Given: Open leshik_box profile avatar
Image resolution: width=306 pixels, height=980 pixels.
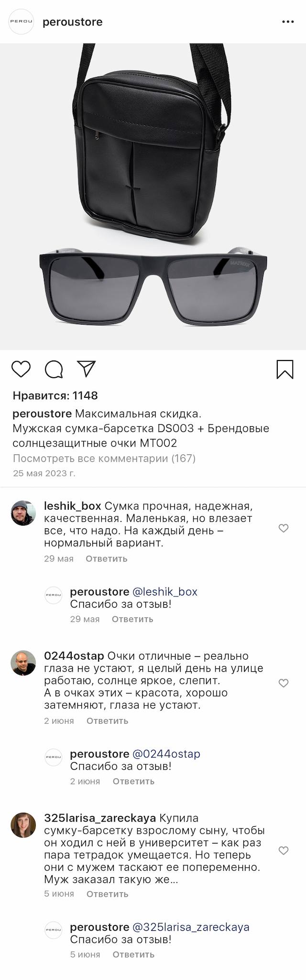Looking at the screenshot, I should click(23, 513).
